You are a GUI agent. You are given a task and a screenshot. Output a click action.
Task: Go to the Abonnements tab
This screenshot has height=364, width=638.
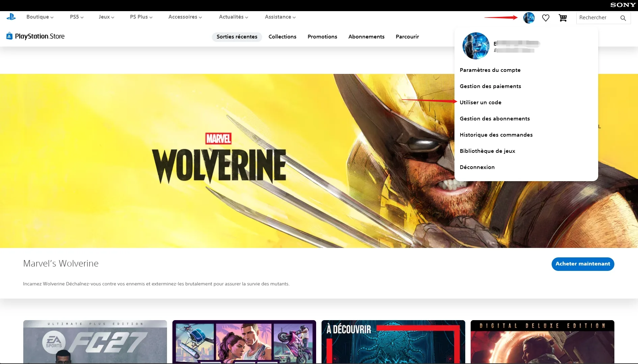(366, 37)
